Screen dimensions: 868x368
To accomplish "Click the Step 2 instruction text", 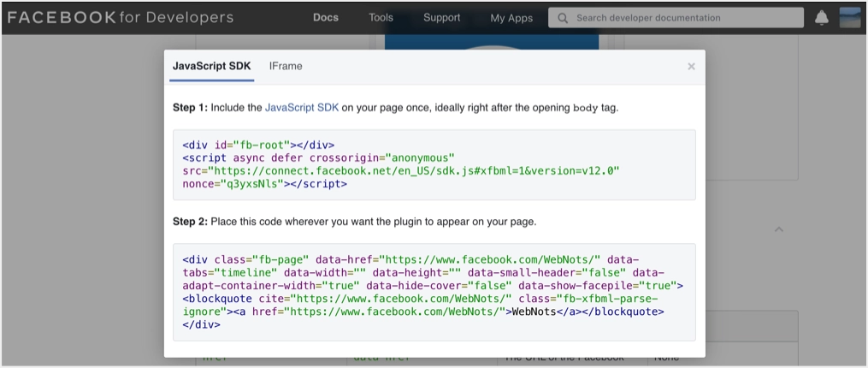I will (x=354, y=222).
